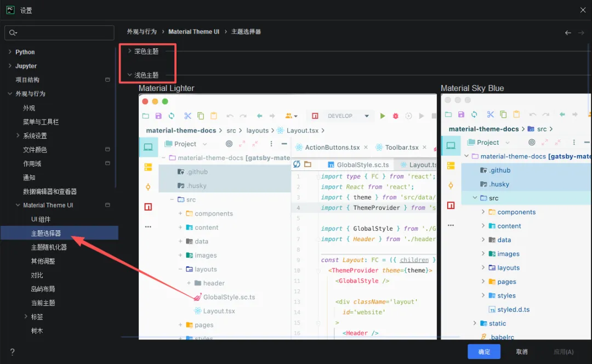
Task: Open the 主题随机化器 settings page
Action: click(x=49, y=247)
